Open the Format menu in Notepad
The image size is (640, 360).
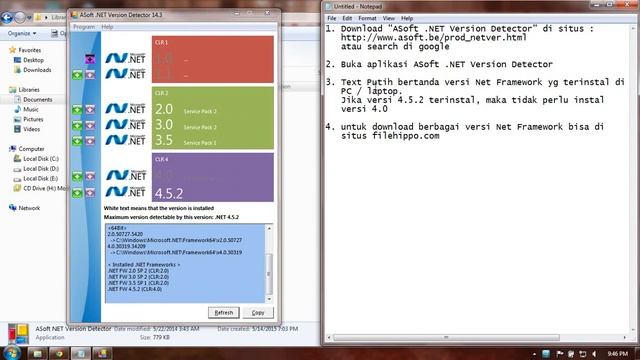pos(367,18)
